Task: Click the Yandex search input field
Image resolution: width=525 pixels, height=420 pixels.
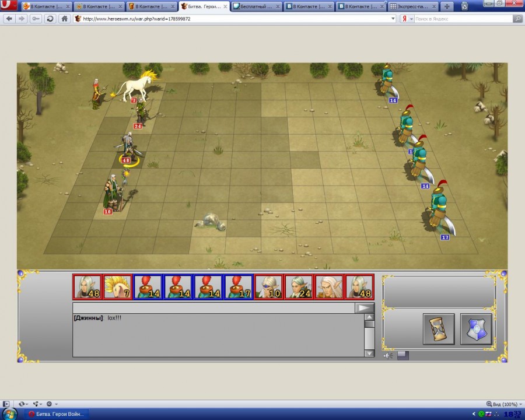Action: (463, 19)
